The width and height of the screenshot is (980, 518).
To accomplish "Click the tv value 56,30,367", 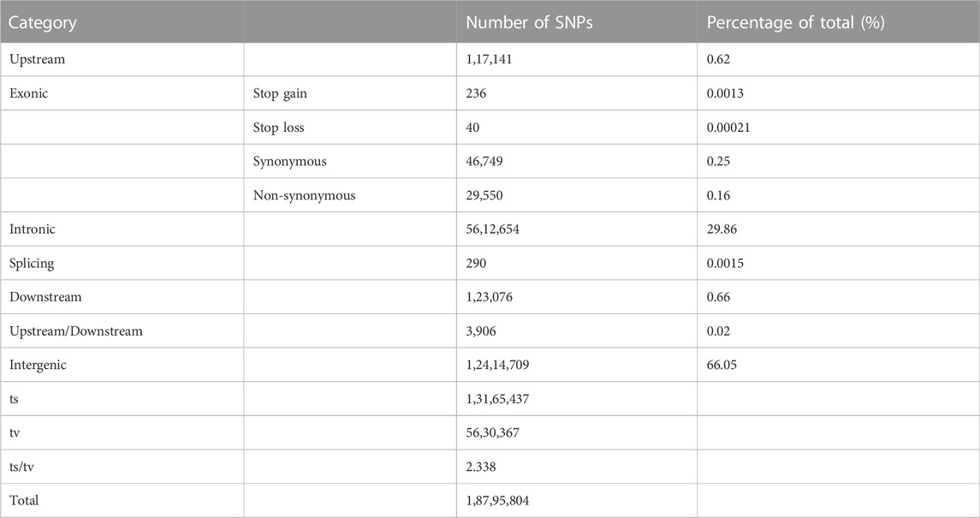I will click(492, 432).
